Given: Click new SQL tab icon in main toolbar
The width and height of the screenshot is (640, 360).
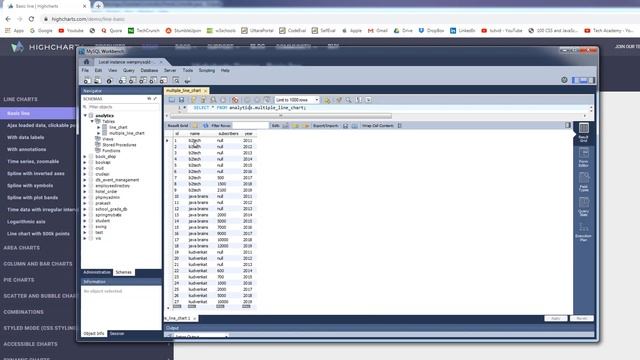Looking at the screenshot, I should 87,81.
